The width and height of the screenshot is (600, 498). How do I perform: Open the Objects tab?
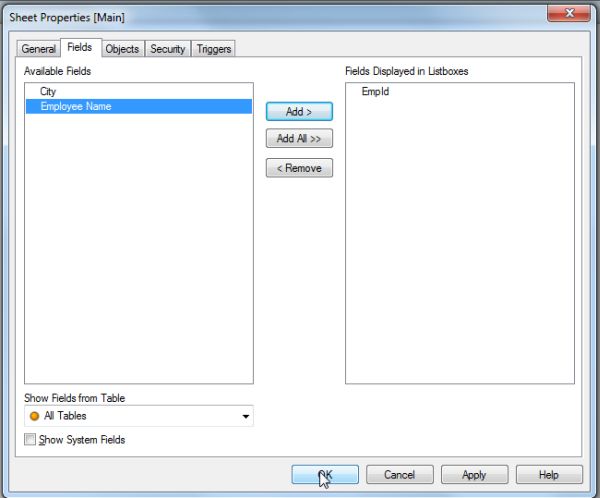(122, 49)
